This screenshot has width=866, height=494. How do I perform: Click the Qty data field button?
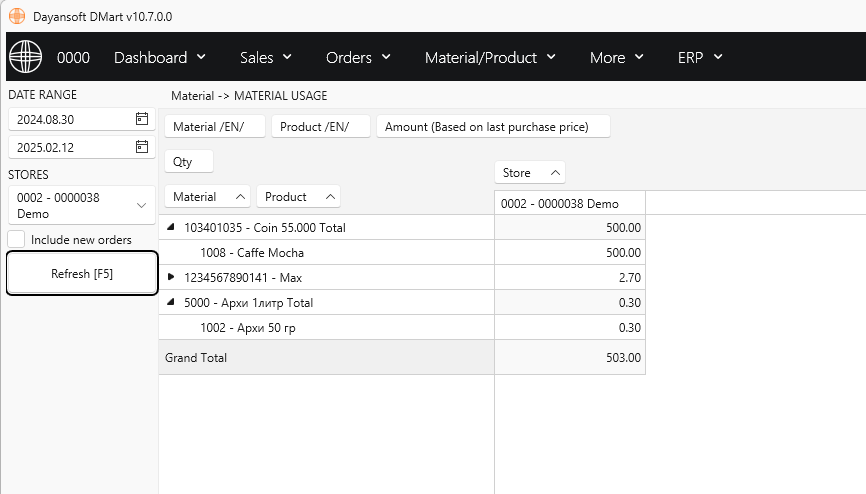click(x=189, y=161)
